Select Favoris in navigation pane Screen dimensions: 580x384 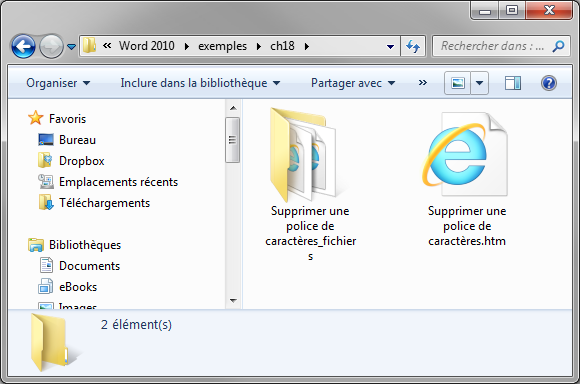[67, 119]
